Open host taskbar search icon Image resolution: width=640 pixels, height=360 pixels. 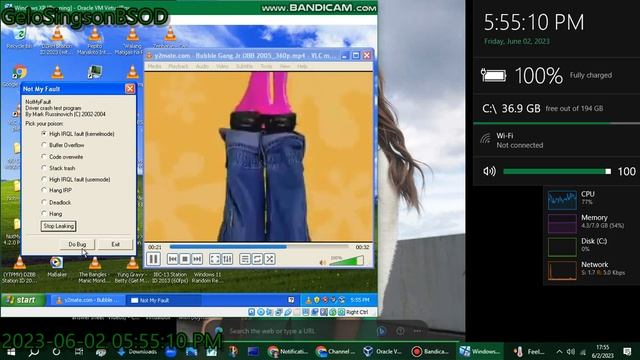pyautogui.click(x=33, y=351)
